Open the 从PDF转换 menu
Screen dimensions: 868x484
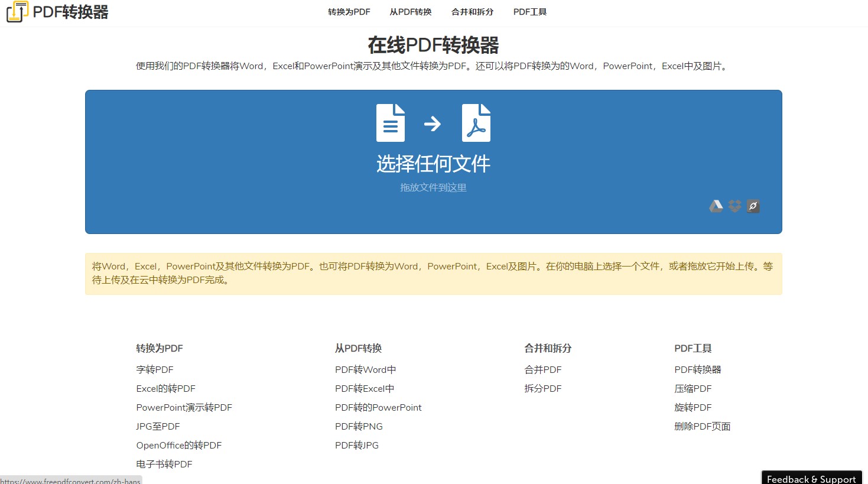pyautogui.click(x=411, y=12)
